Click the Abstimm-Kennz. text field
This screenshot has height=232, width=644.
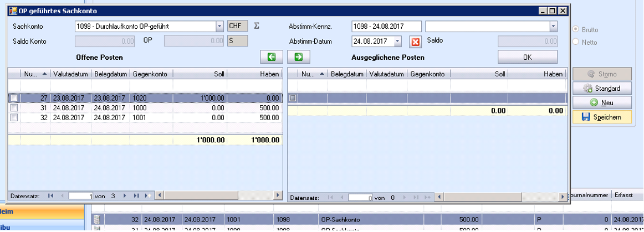[386, 26]
